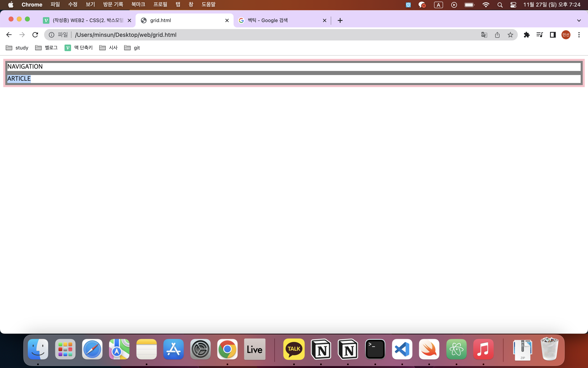Image resolution: width=588 pixels, height=368 pixels.
Task: Go back using the browser back arrow
Action: tap(9, 35)
